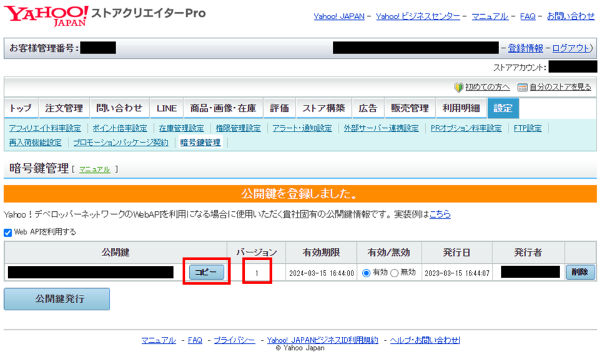The height and width of the screenshot is (364, 604).
Task: Open the こちら implementation example link
Action: click(439, 215)
